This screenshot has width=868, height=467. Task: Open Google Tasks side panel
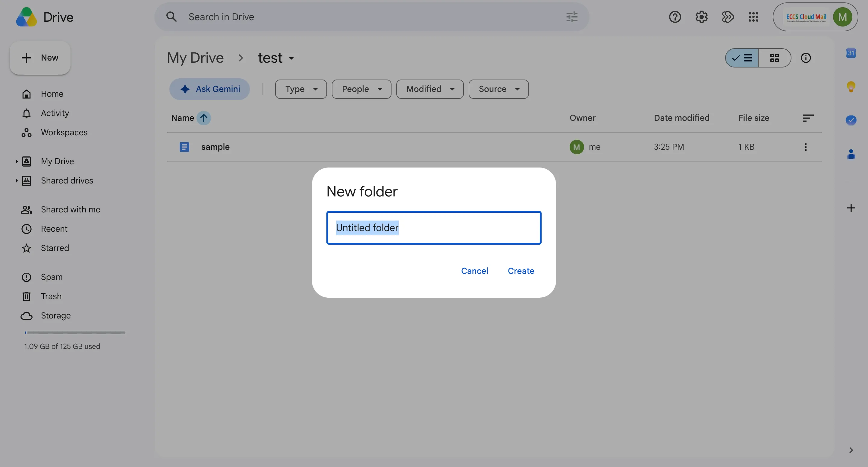[851, 120]
